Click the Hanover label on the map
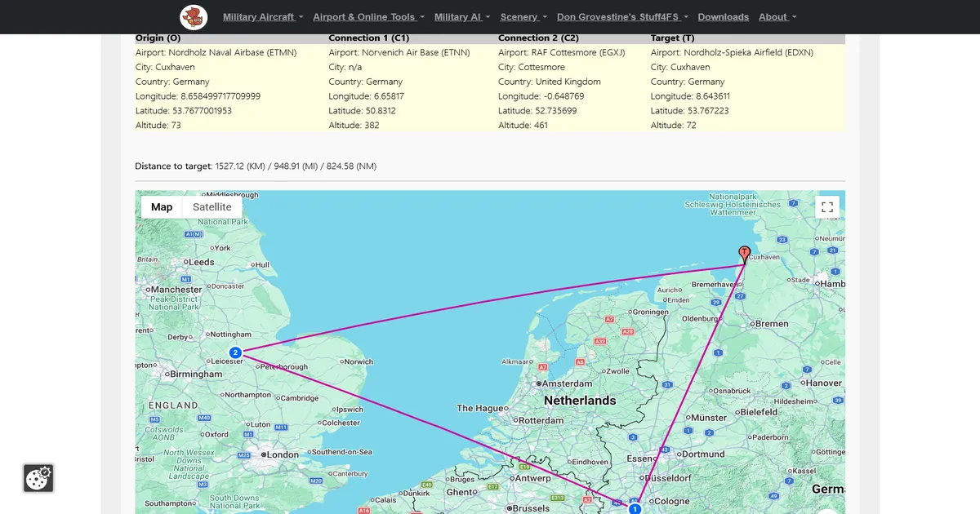This screenshot has height=514, width=980. (823, 383)
